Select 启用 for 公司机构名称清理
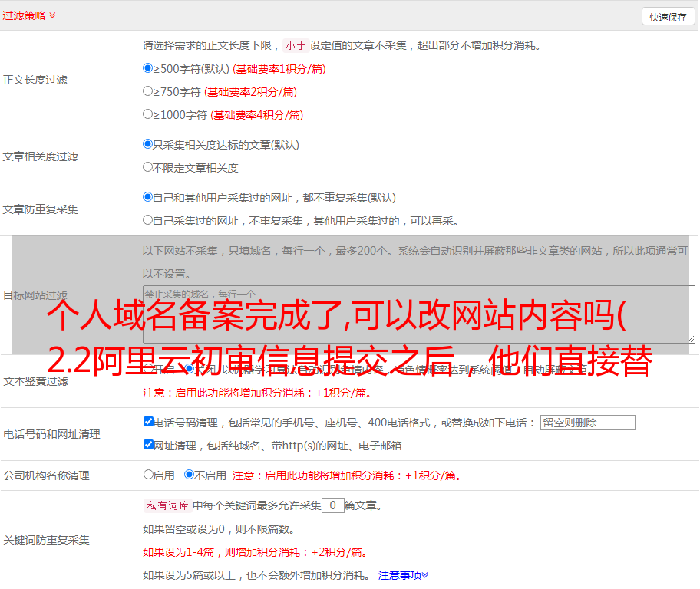Image resolution: width=700 pixels, height=589 pixels. [x=148, y=475]
